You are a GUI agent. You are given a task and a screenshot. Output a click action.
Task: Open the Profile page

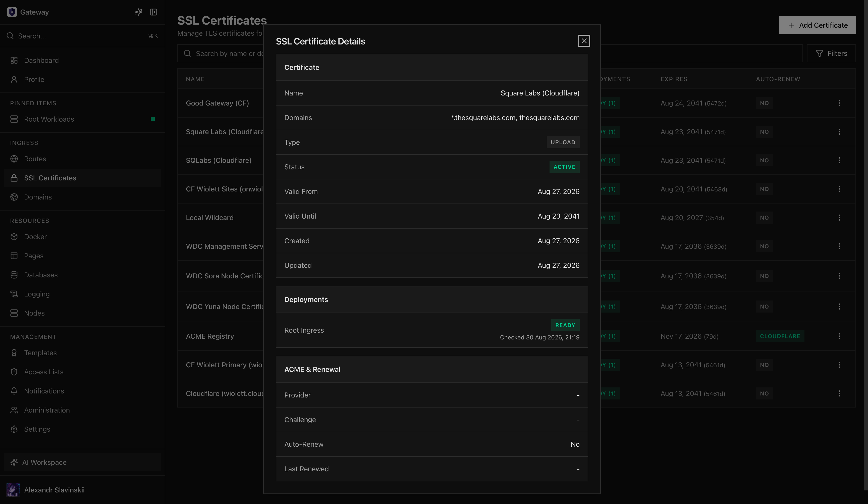click(x=82, y=80)
